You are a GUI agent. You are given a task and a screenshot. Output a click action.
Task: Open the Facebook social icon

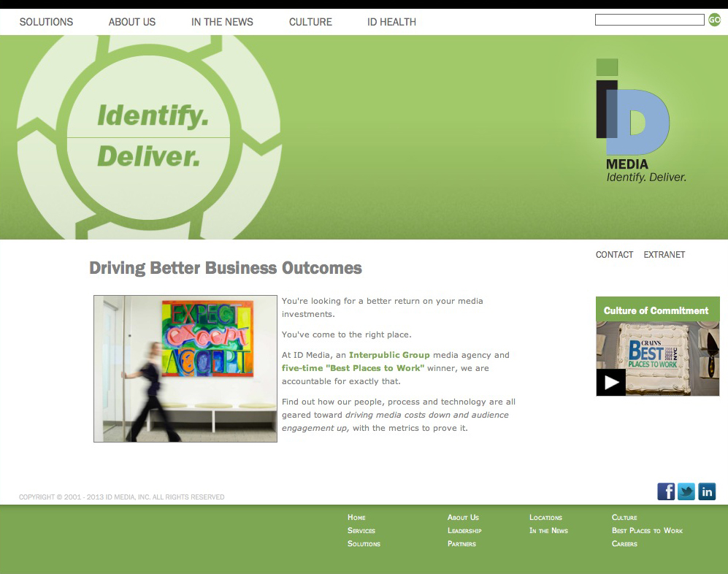click(x=666, y=491)
